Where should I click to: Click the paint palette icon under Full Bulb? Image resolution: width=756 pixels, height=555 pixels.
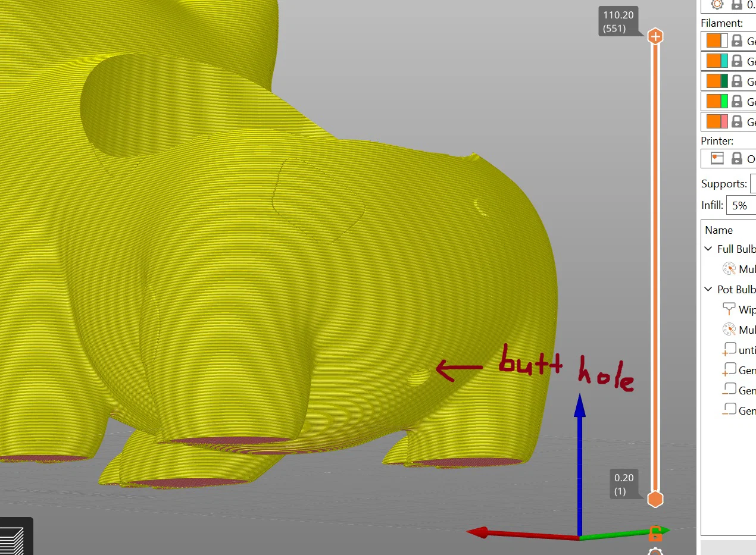(729, 269)
